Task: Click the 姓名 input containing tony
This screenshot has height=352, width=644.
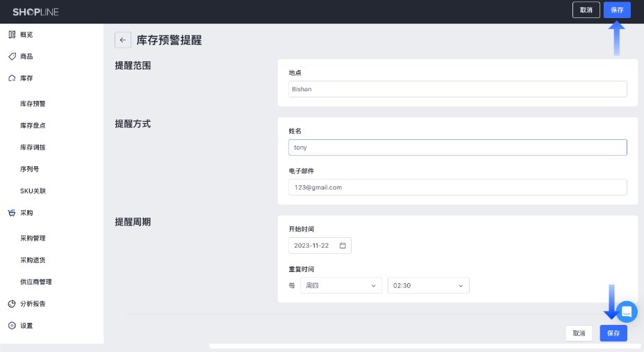Action: click(x=457, y=147)
